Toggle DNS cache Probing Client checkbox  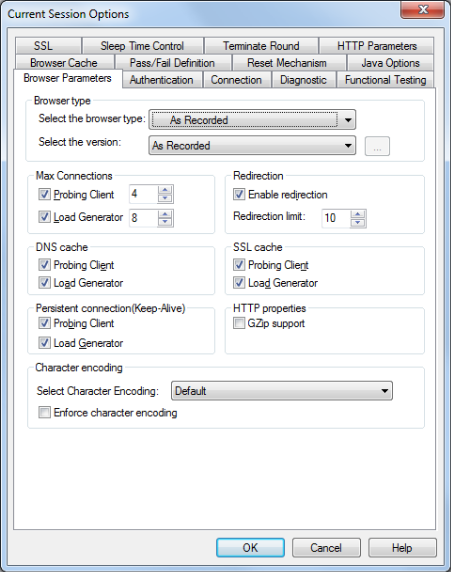click(x=44, y=265)
